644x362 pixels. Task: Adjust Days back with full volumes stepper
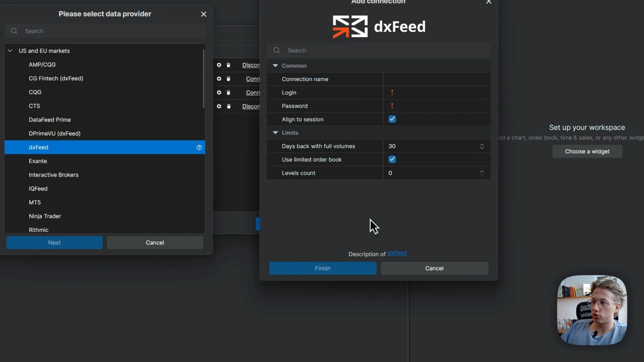pyautogui.click(x=482, y=146)
